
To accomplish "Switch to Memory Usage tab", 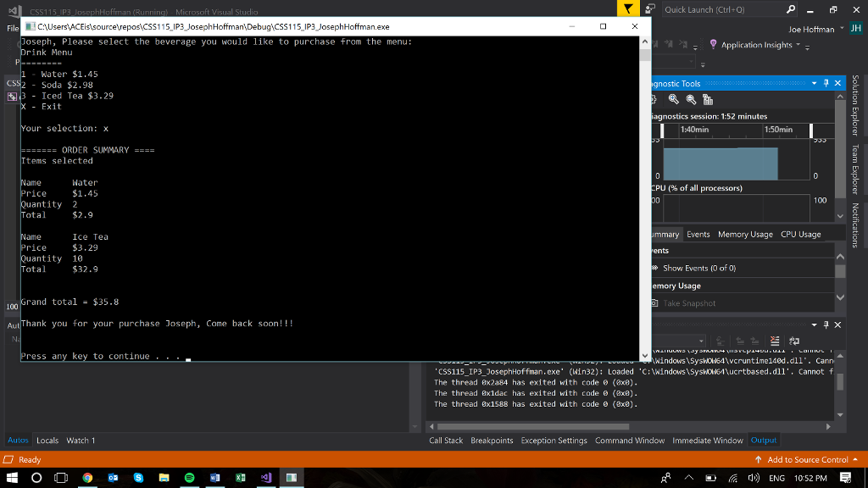I will [745, 235].
